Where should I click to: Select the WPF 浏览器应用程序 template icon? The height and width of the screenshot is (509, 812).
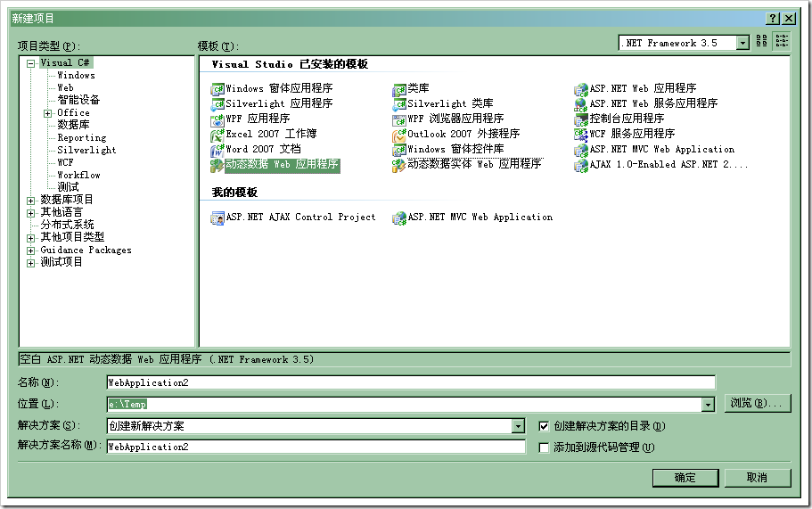(398, 119)
